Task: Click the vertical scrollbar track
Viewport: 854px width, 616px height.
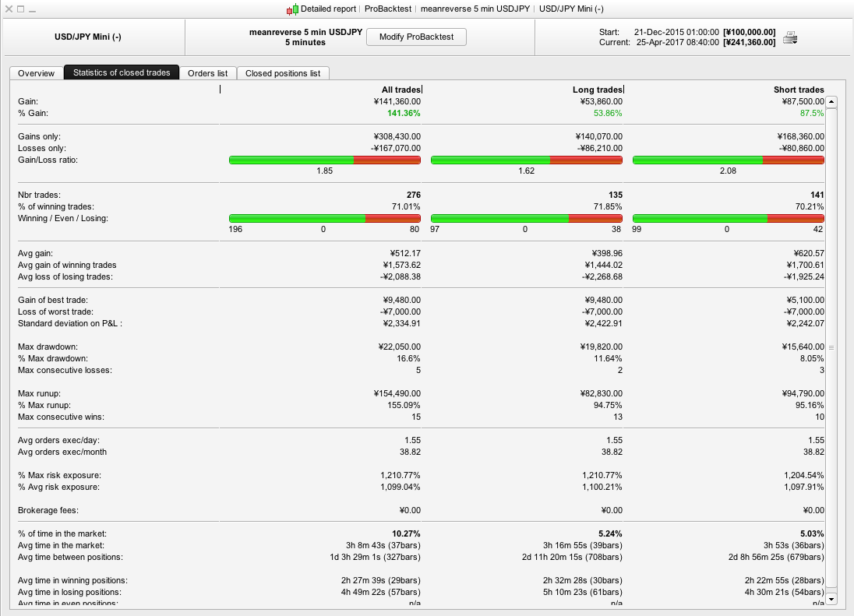Action: tap(831, 348)
